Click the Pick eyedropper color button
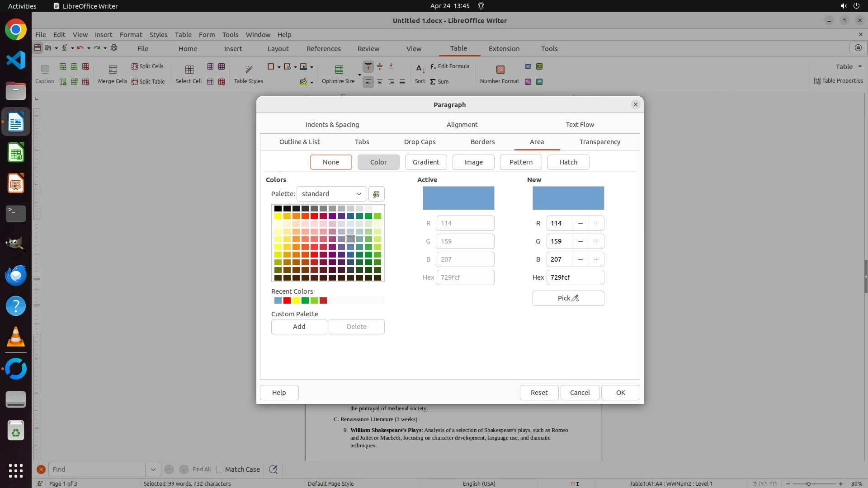The width and height of the screenshot is (868, 488). (x=568, y=298)
